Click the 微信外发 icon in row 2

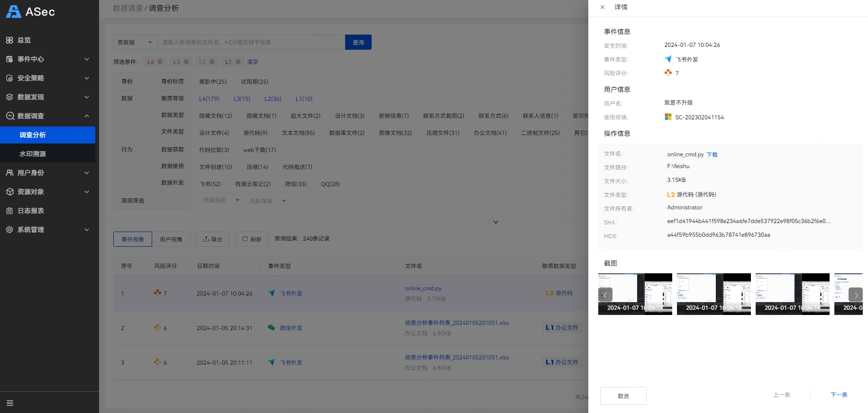point(271,327)
